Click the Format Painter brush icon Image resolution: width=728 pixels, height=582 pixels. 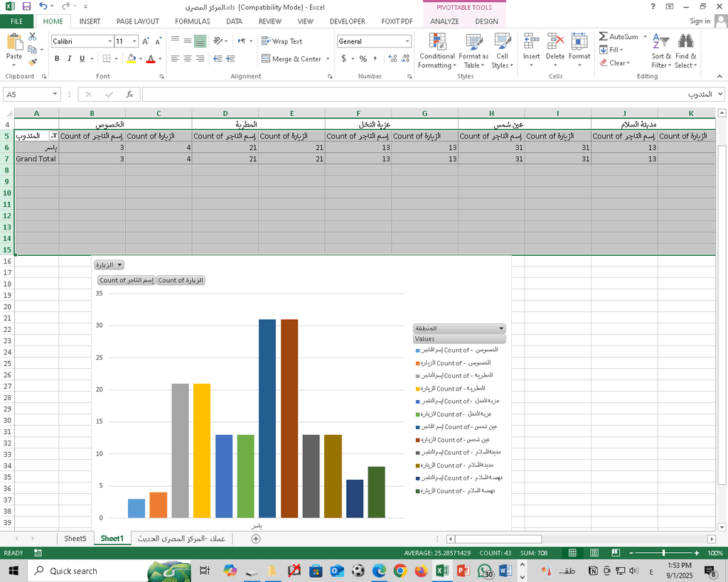point(33,63)
